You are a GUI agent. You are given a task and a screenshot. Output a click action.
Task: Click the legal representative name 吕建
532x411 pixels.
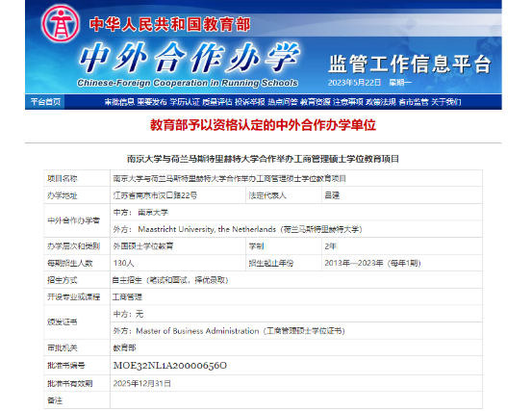332,195
